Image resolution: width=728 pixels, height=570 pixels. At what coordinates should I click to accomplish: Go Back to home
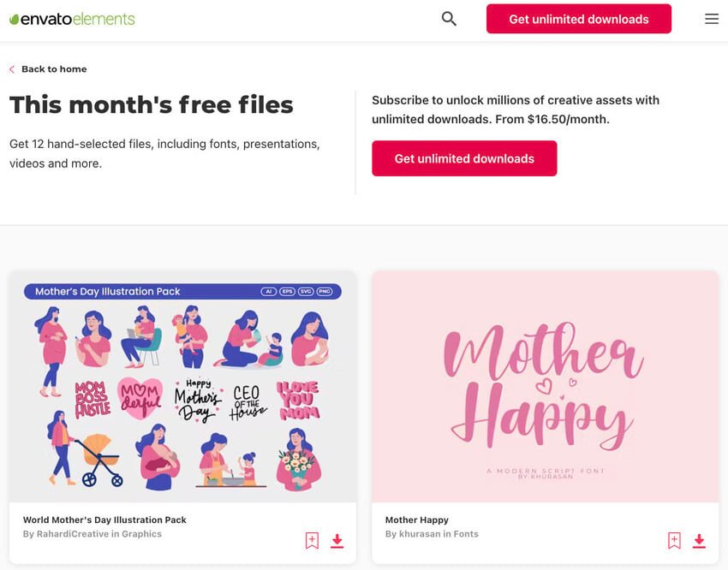pos(54,69)
